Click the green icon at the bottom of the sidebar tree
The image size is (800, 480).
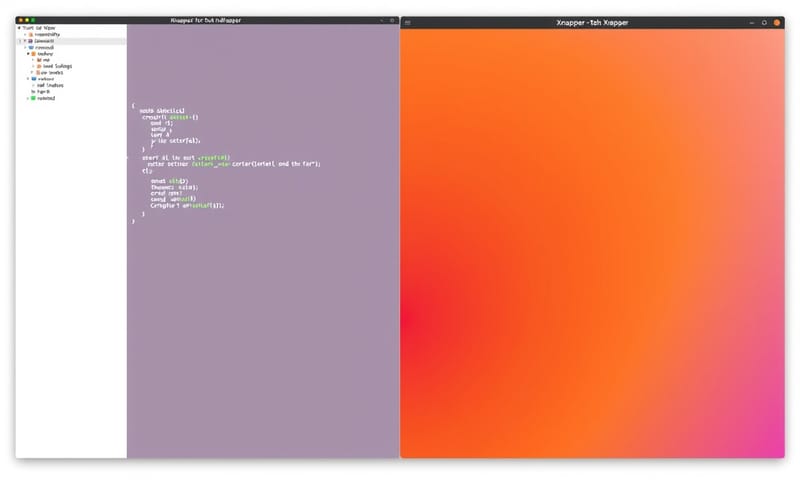coord(33,98)
